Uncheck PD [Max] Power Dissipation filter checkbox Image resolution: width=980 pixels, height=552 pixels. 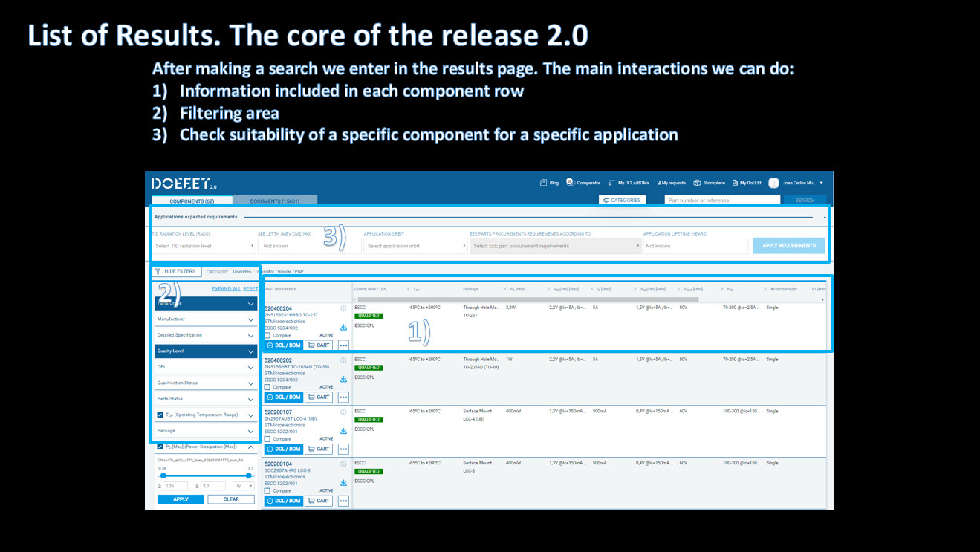[160, 447]
